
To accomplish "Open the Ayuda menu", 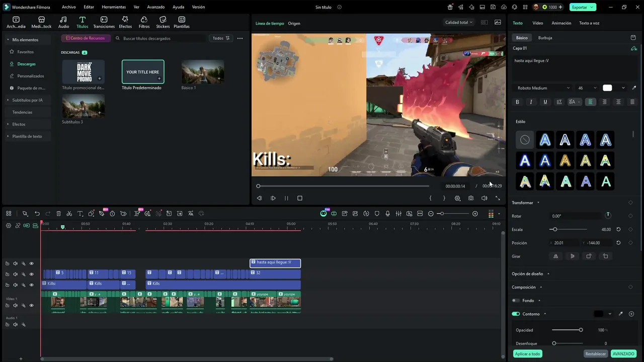I will (x=178, y=7).
